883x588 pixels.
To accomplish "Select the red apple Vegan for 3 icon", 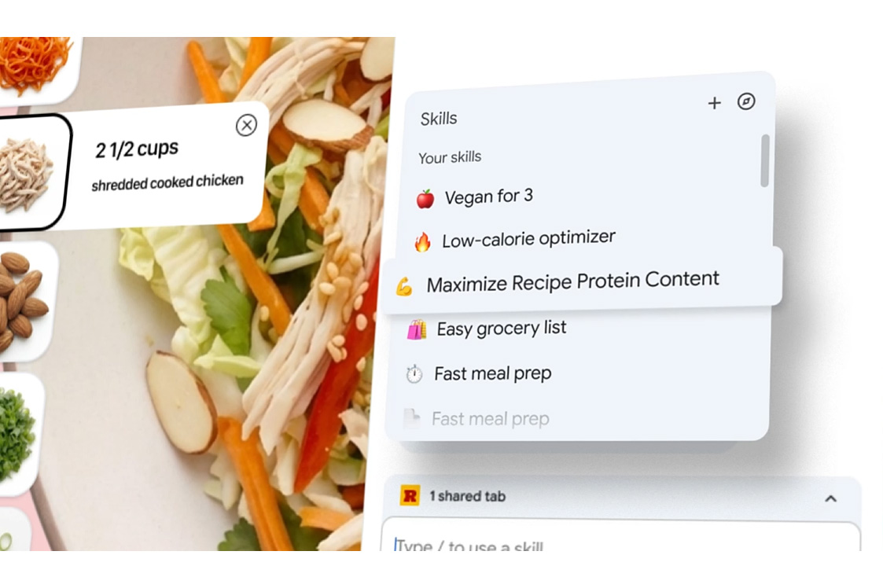I will pos(425,199).
